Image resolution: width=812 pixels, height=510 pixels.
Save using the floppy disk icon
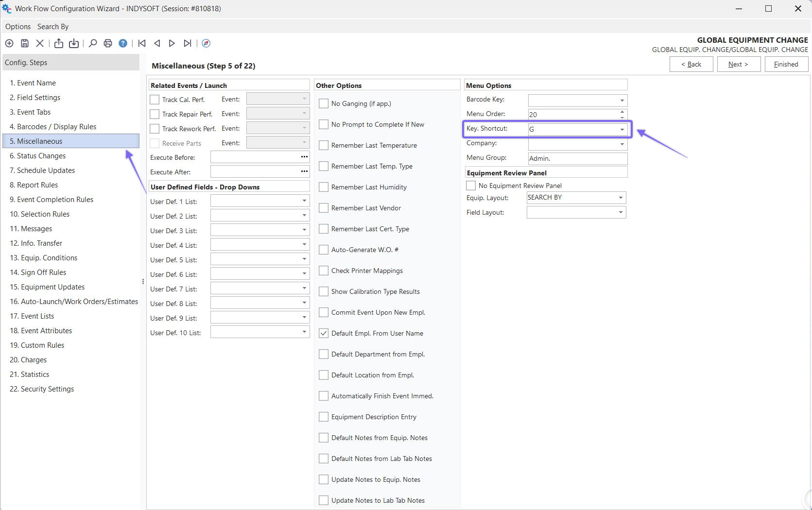(25, 43)
